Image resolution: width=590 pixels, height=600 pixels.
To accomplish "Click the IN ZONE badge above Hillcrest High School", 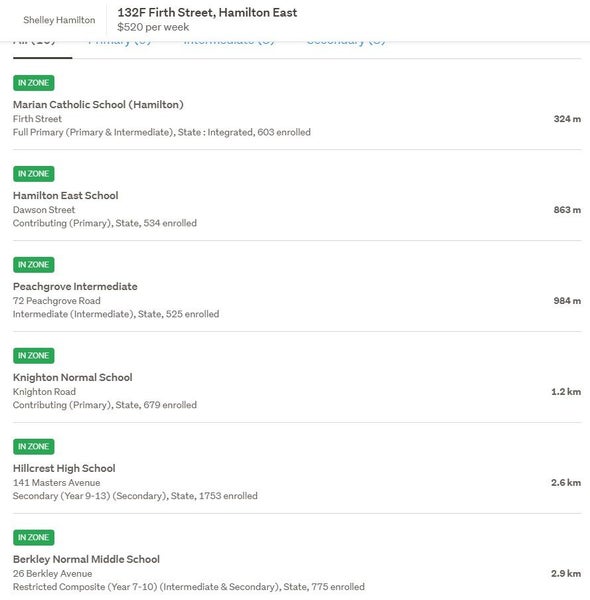I will (34, 447).
